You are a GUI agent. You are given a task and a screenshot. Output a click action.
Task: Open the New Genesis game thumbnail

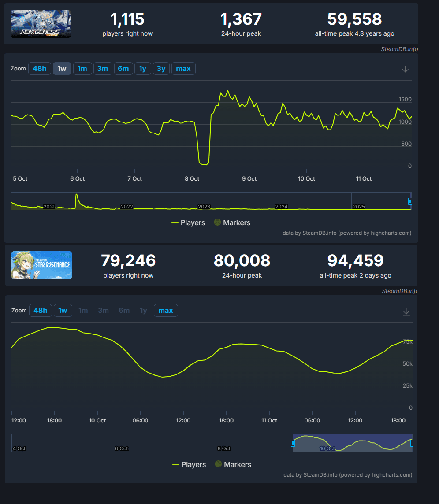point(41,24)
